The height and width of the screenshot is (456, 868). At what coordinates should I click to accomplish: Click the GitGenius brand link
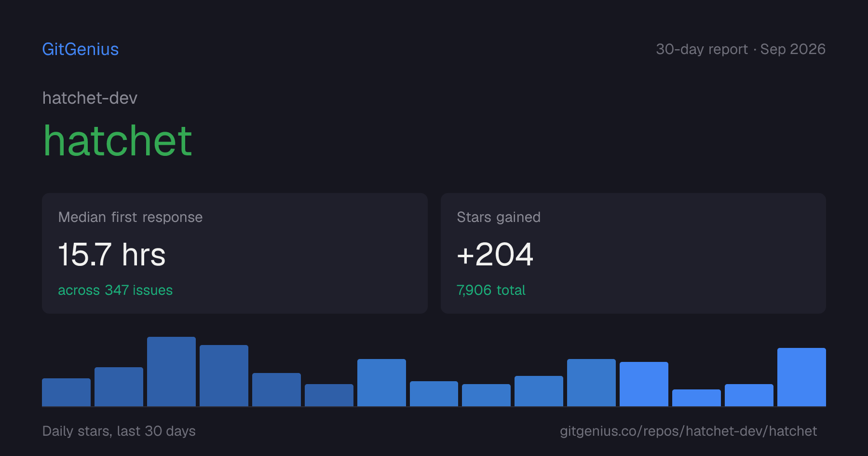coord(81,49)
